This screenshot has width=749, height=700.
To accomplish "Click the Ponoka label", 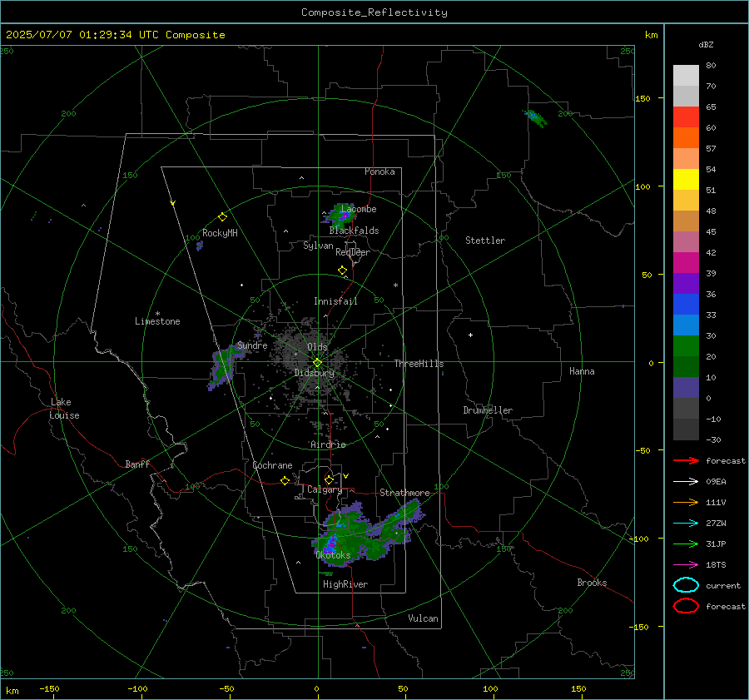I will tap(379, 171).
